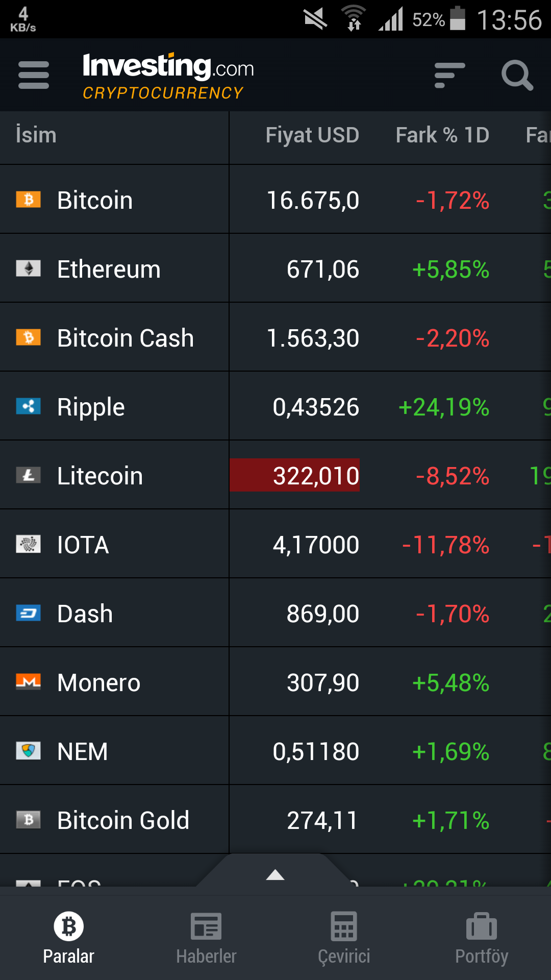This screenshot has height=980, width=551.
Task: Open Bitcoin Cash details
Action: pyautogui.click(x=275, y=337)
